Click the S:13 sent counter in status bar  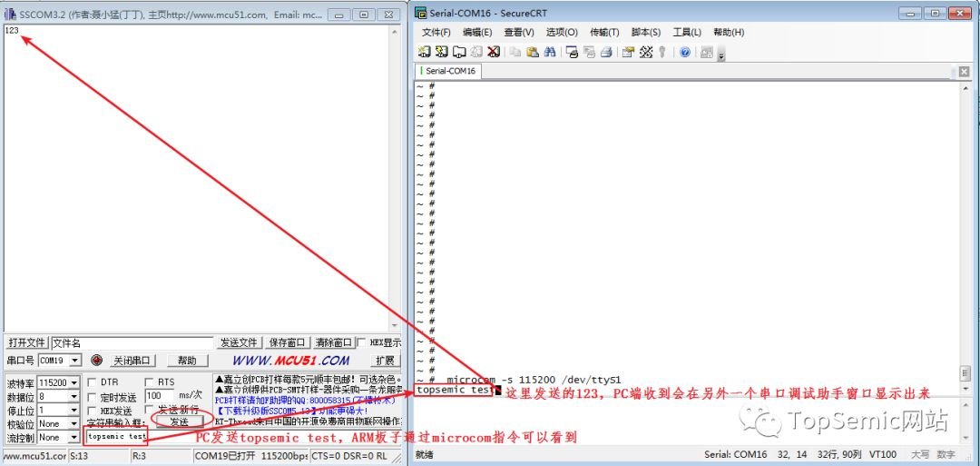99,456
